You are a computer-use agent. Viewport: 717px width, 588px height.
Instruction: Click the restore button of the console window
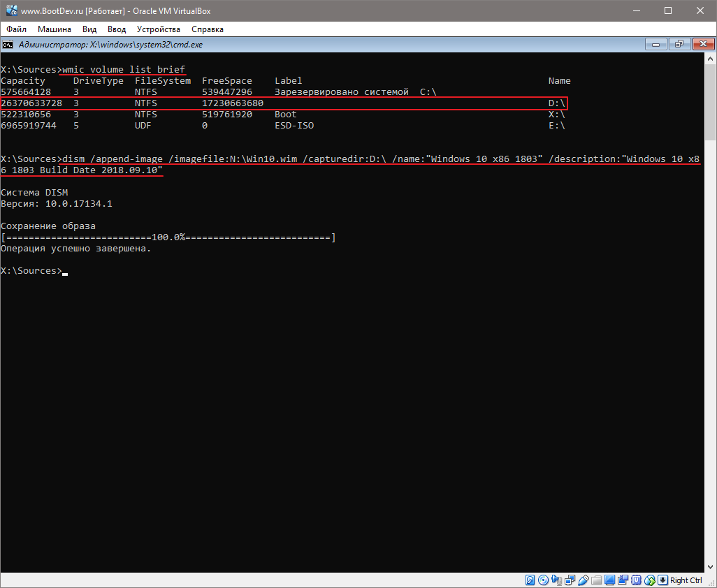coord(679,43)
